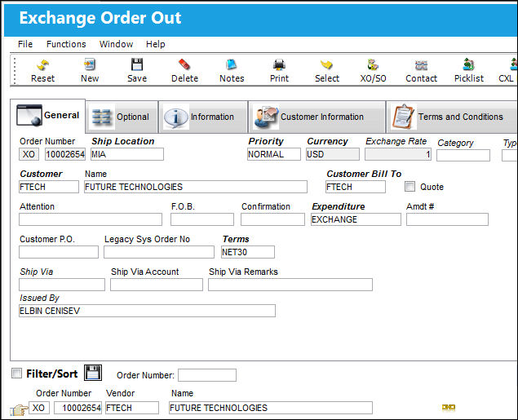Print the order using printer icon

coord(279,64)
